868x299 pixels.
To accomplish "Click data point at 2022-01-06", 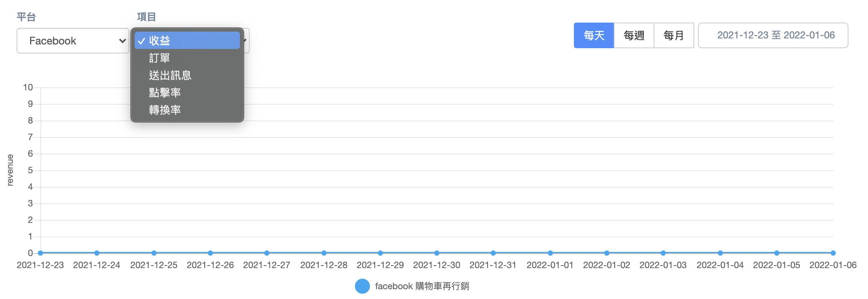I will pyautogui.click(x=833, y=253).
